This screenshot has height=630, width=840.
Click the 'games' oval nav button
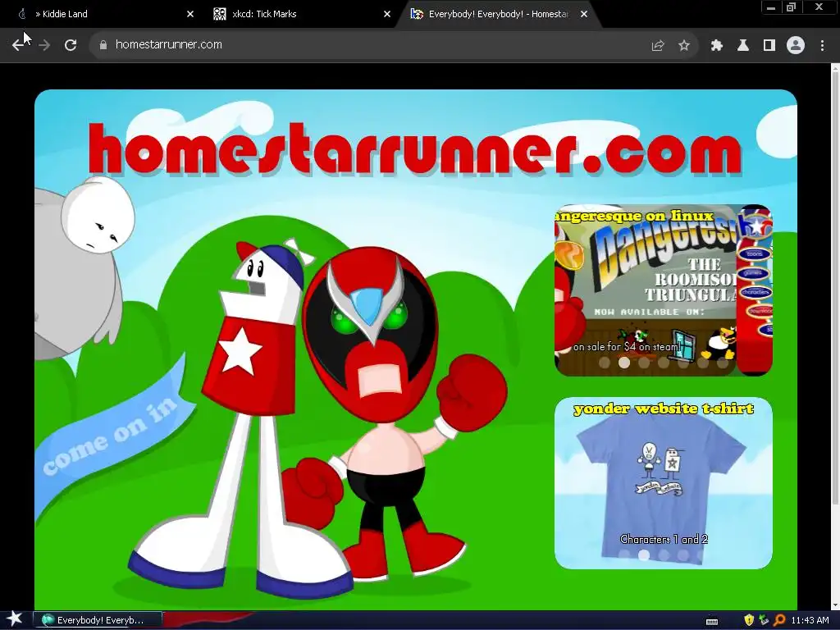click(754, 273)
